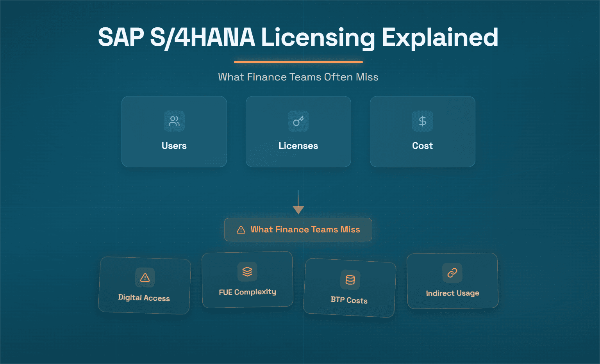Select the Cost label
The height and width of the screenshot is (364, 600).
[423, 146]
